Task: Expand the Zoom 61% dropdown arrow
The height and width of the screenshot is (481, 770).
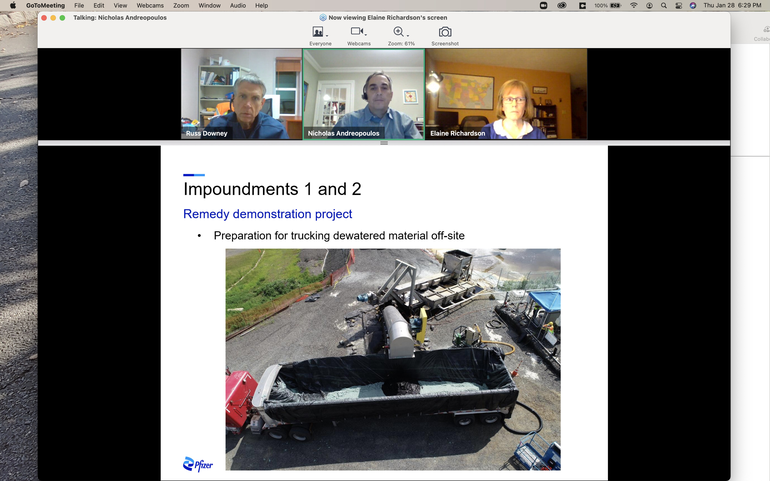Action: [408, 35]
